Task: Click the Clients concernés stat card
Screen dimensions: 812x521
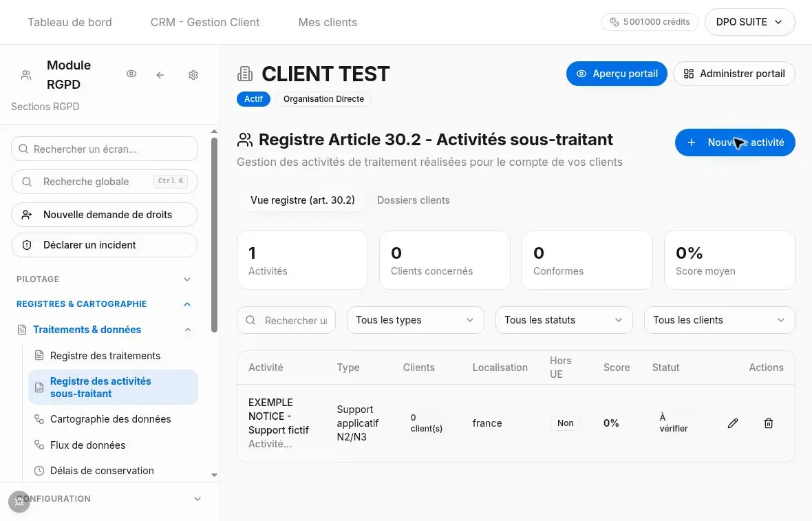Action: click(x=445, y=260)
